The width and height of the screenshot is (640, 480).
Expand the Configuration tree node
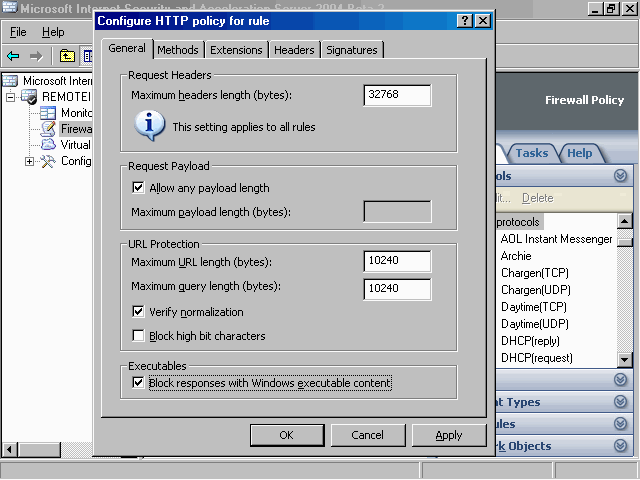click(x=29, y=161)
